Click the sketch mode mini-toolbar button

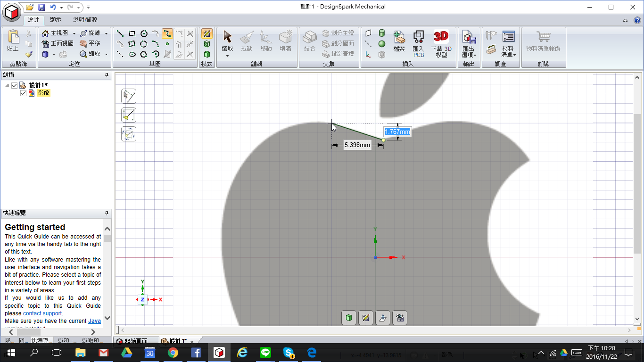366,318
